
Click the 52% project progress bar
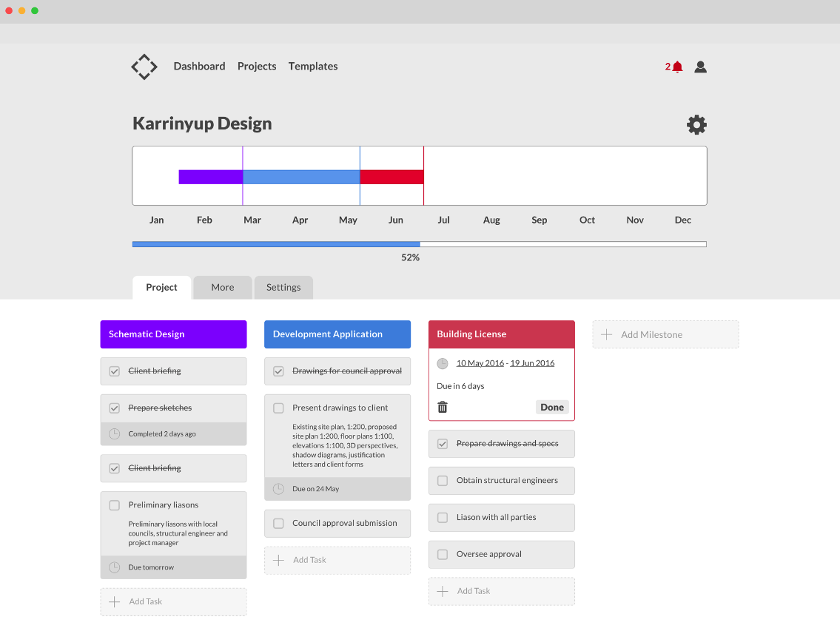tap(420, 244)
